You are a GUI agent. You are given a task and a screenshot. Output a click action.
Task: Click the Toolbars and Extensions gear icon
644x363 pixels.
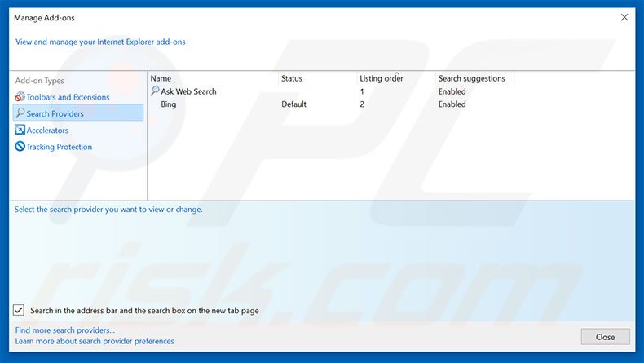(x=20, y=97)
